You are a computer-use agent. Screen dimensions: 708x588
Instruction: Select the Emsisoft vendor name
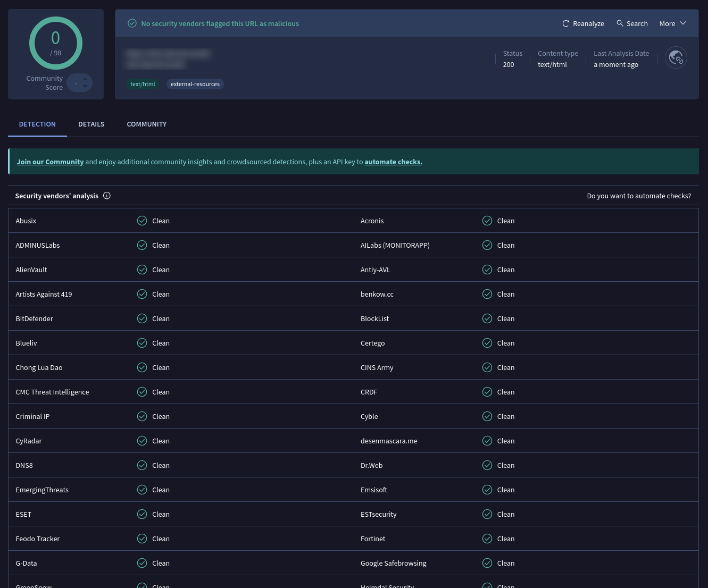[374, 490]
